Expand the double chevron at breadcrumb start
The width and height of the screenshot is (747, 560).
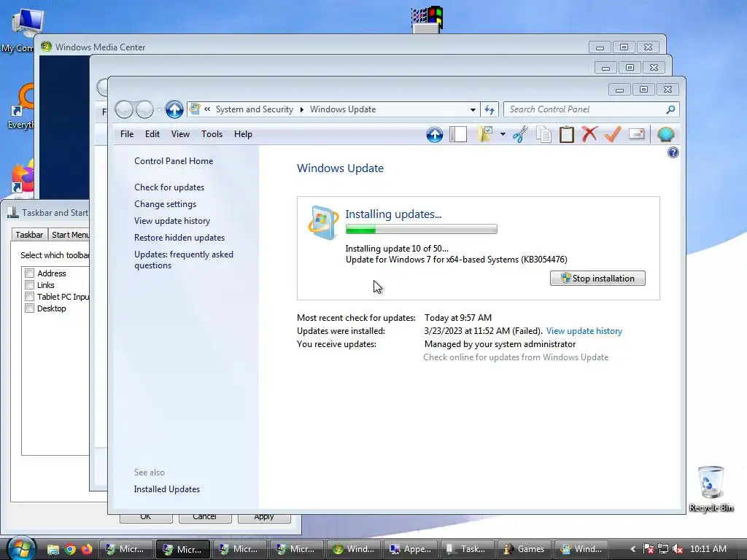point(207,109)
